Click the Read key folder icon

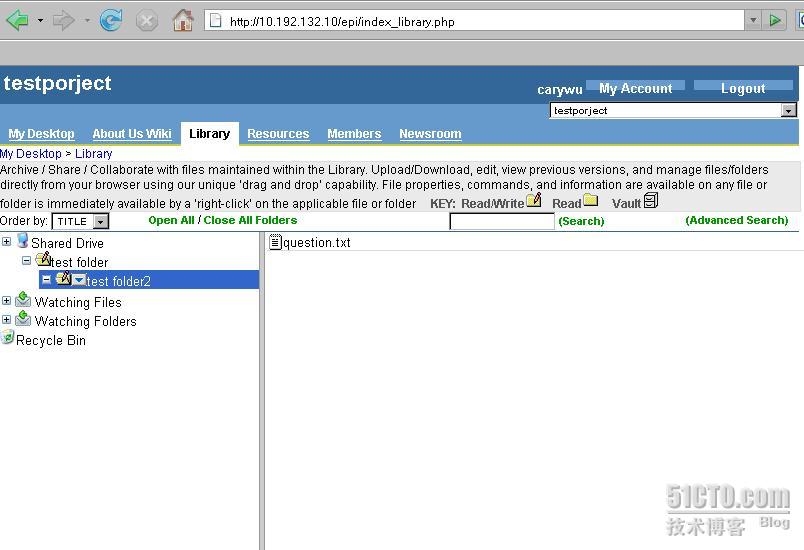pos(591,200)
